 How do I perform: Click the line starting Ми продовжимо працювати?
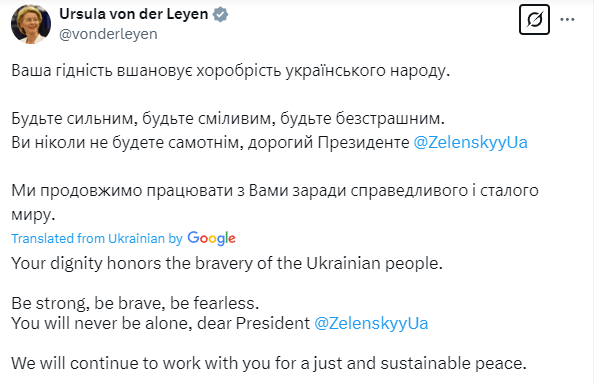[x=275, y=190]
